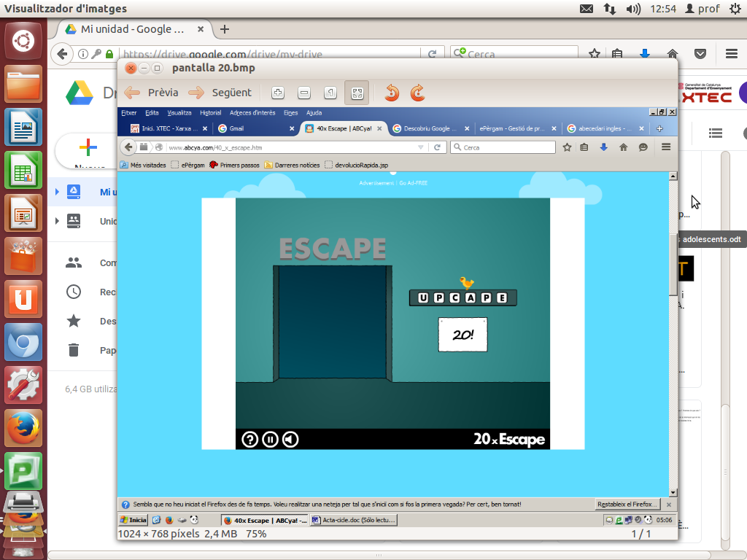The width and height of the screenshot is (747, 560).
Task: Switch Drive to list view
Action: click(716, 133)
